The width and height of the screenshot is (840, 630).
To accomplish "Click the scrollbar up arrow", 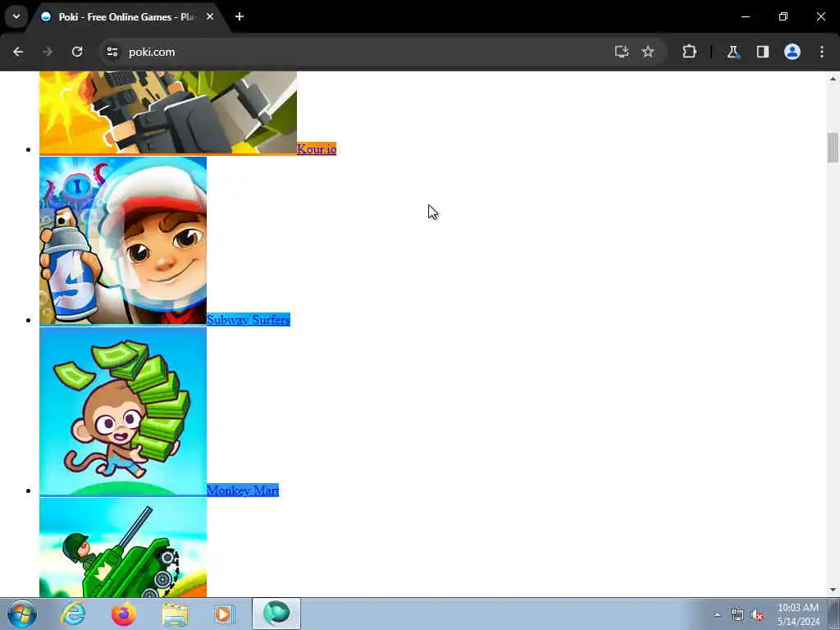I will [833, 79].
